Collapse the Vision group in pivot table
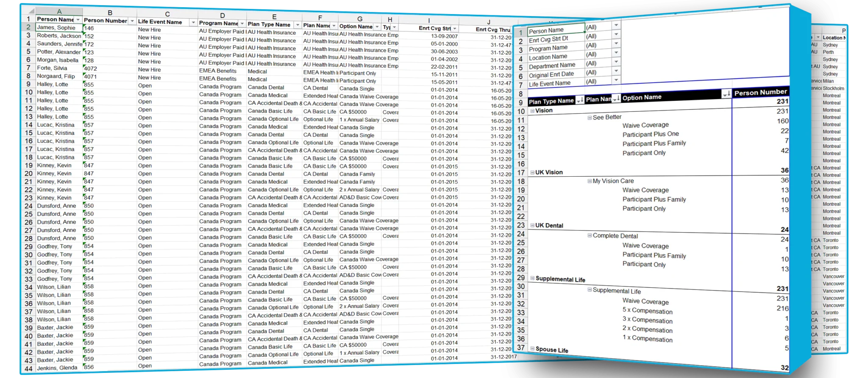The width and height of the screenshot is (868, 378). (532, 111)
